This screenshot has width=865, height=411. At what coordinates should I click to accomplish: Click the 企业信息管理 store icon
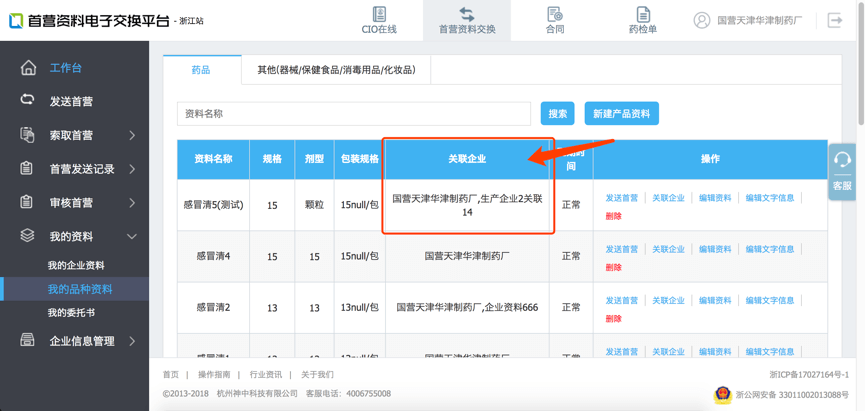pos(27,340)
